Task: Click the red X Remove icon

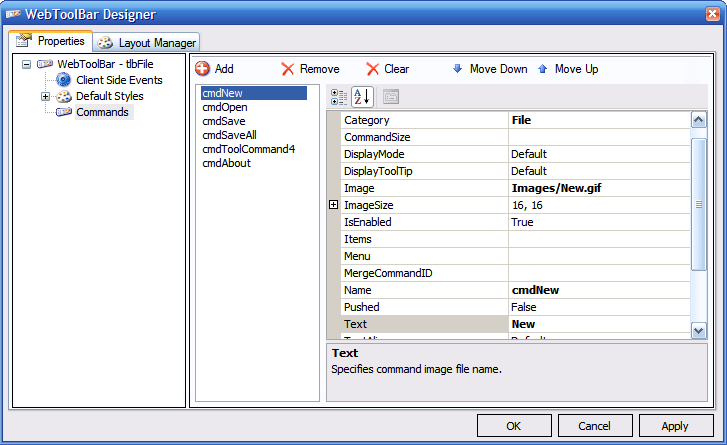Action: point(287,69)
